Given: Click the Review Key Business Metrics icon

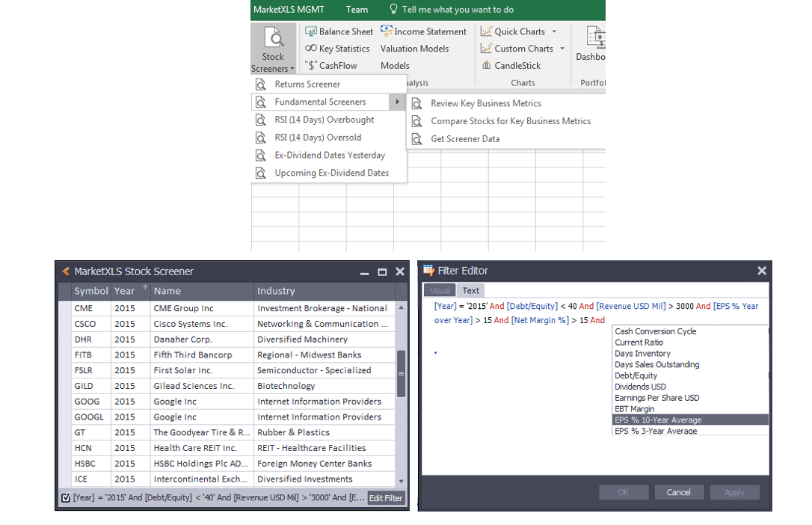Looking at the screenshot, I should pos(417,103).
